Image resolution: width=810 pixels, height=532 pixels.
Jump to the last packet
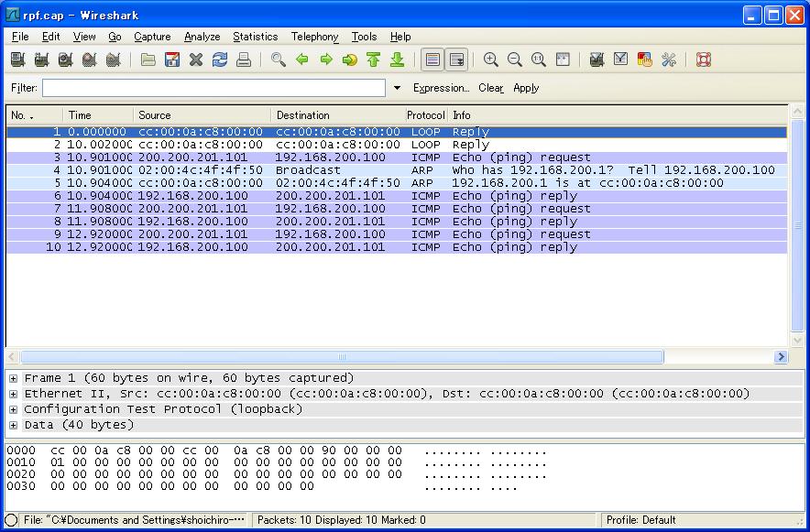click(398, 60)
